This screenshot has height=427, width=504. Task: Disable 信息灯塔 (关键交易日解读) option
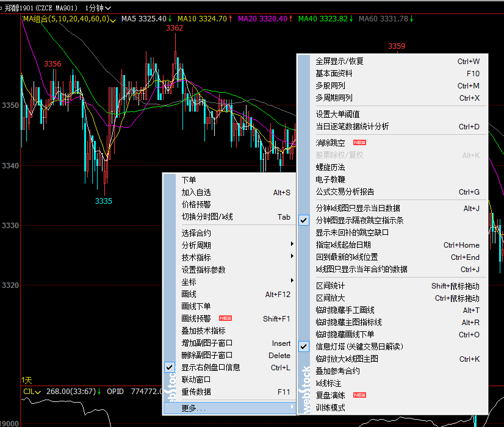tap(304, 346)
